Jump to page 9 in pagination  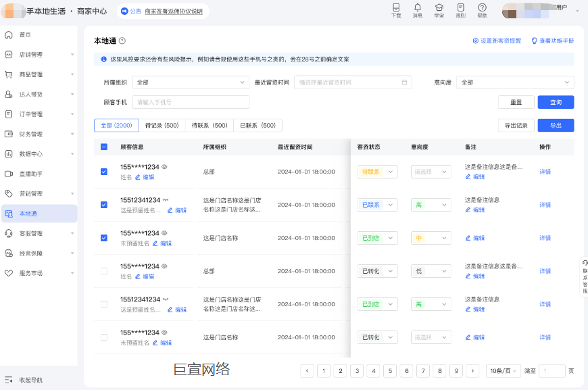(456, 371)
